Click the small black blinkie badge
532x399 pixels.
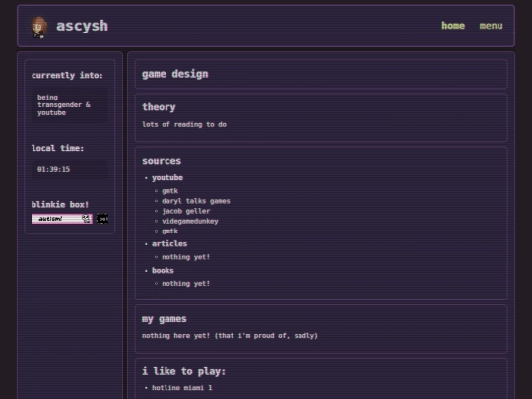102,219
